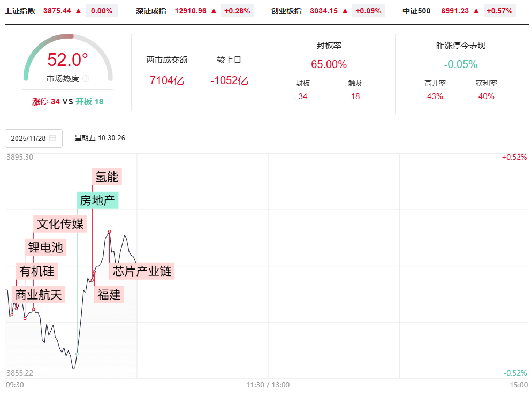532x396 pixels.
Task: Click the 昨涨停今表现 -0.05% value
Action: click(x=460, y=64)
